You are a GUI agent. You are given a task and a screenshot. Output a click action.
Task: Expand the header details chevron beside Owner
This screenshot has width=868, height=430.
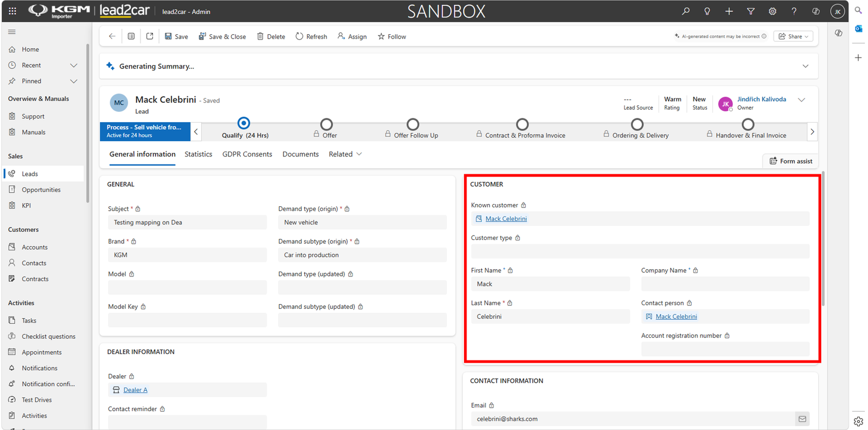point(801,100)
